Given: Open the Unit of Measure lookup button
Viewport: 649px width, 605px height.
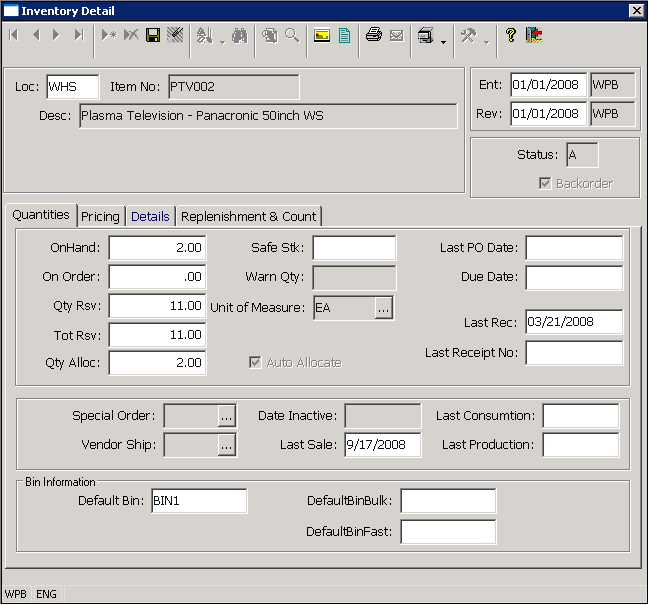Looking at the screenshot, I should click(384, 308).
